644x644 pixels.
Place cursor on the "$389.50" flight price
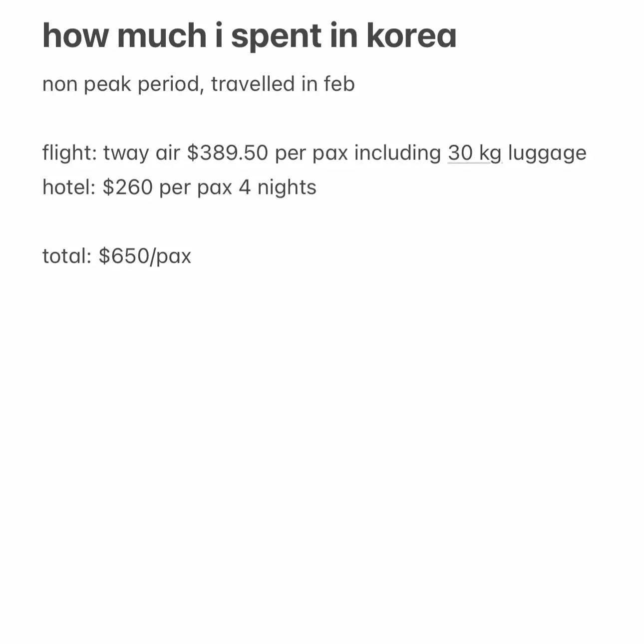(228, 153)
